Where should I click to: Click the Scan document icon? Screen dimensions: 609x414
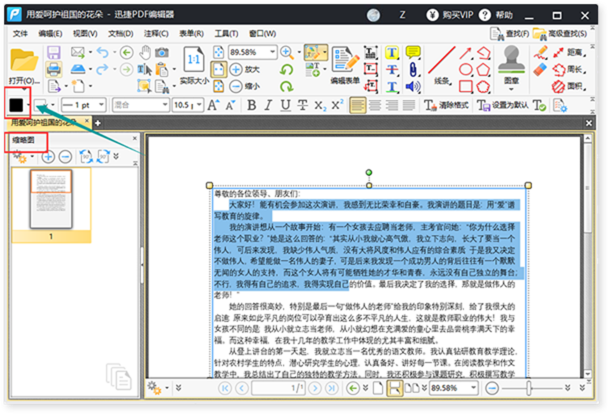(78, 69)
